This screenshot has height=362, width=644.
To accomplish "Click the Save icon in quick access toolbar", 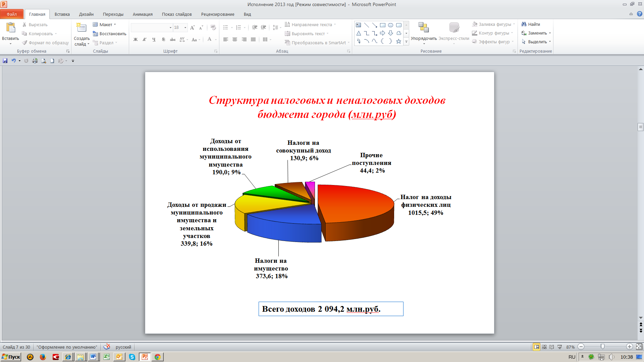I will [5, 61].
